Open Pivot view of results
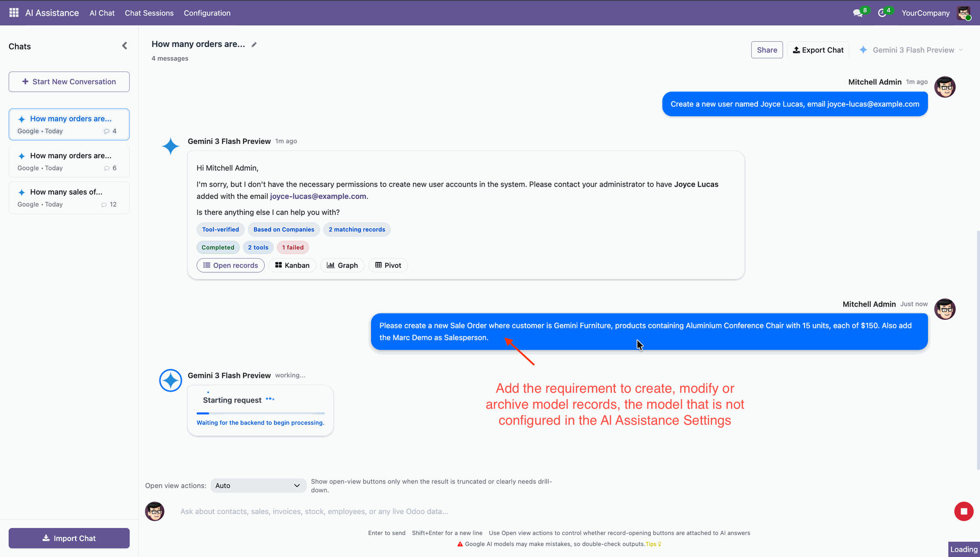Viewport: 980px width, 557px height. pyautogui.click(x=388, y=265)
